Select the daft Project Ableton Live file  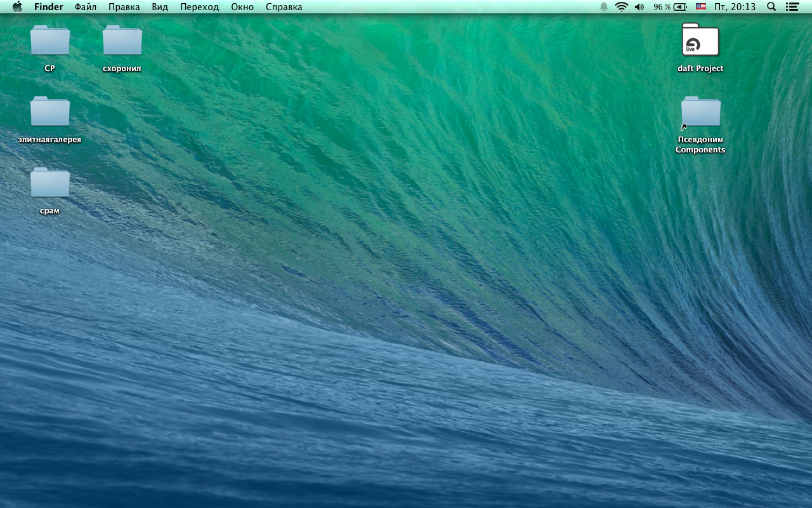700,41
